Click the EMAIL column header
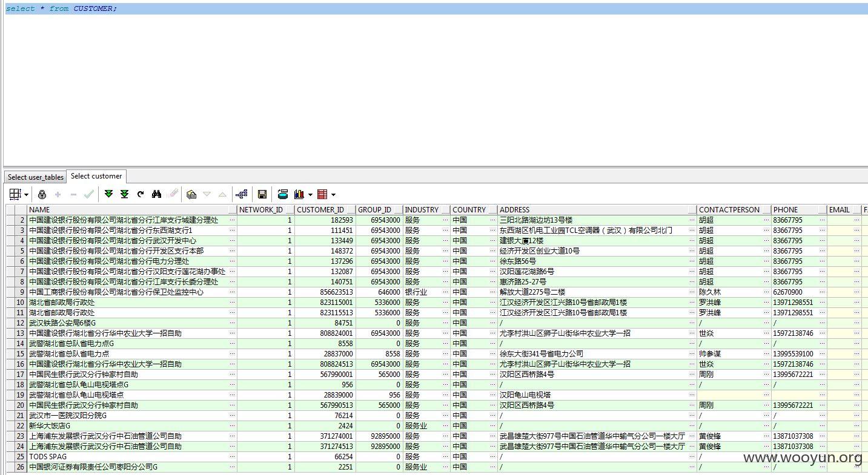Screen dimensions: 868x475 [x=844, y=210]
